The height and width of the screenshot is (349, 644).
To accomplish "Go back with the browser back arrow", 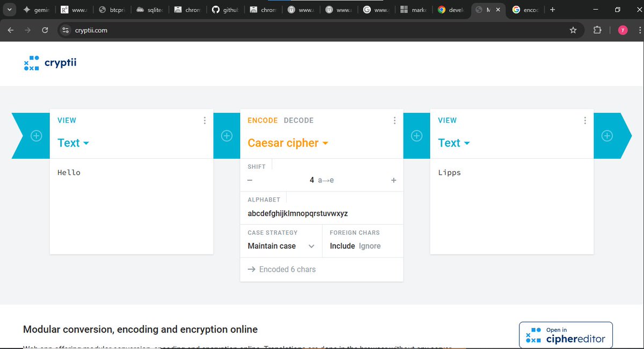I will [x=11, y=30].
